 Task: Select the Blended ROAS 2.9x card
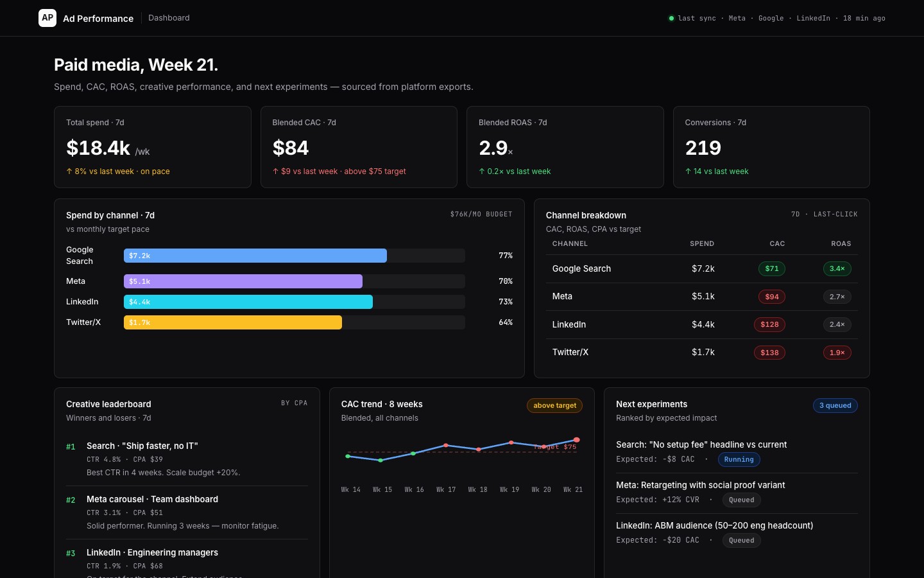(565, 147)
